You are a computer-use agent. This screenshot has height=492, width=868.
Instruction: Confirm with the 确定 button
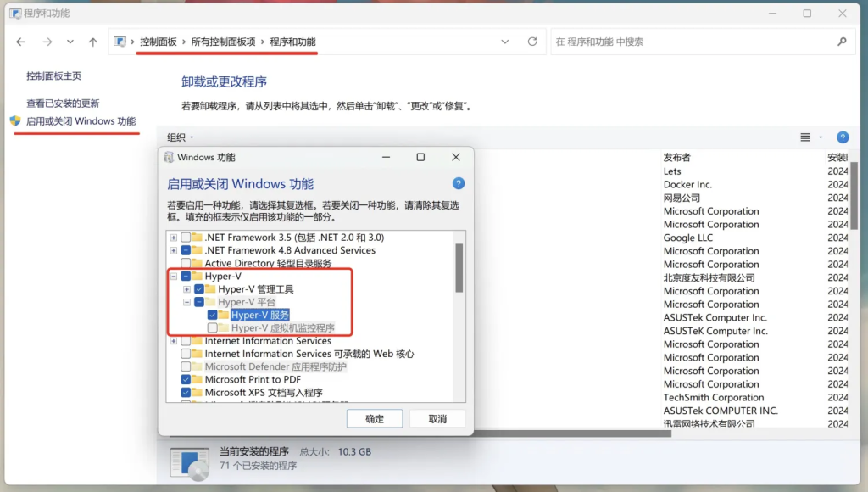[x=375, y=419]
